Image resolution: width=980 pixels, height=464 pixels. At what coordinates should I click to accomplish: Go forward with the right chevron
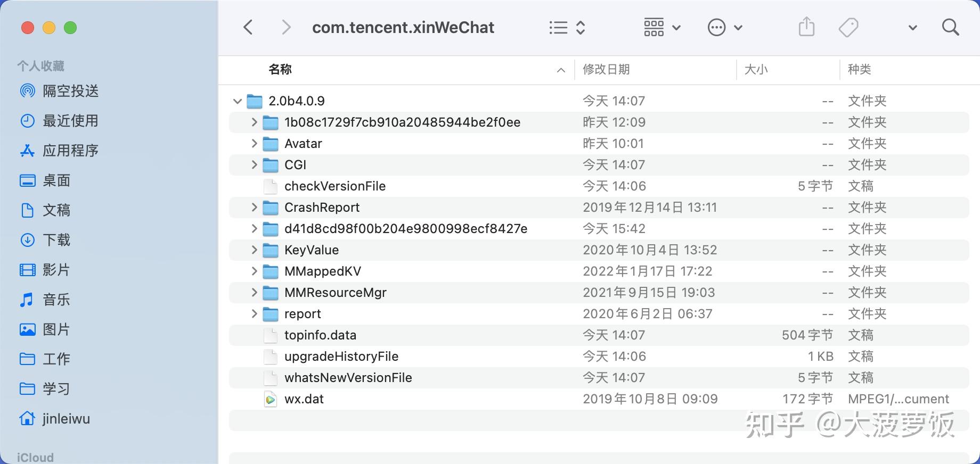point(286,27)
